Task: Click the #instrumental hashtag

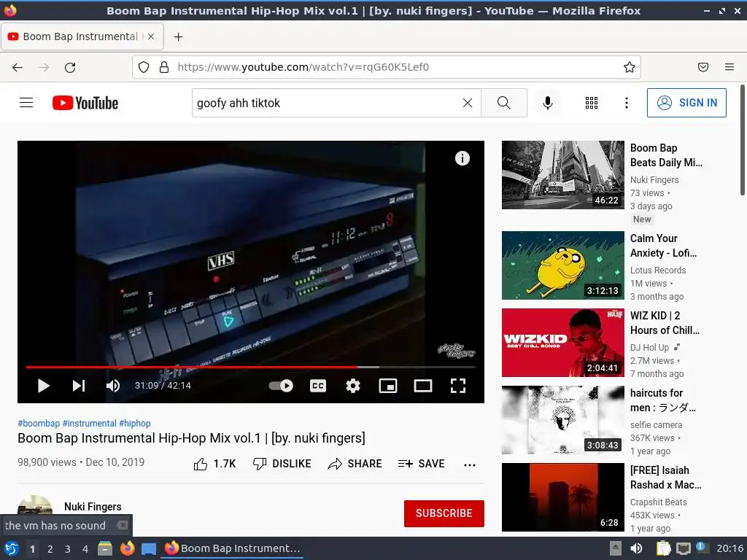Action: click(90, 424)
